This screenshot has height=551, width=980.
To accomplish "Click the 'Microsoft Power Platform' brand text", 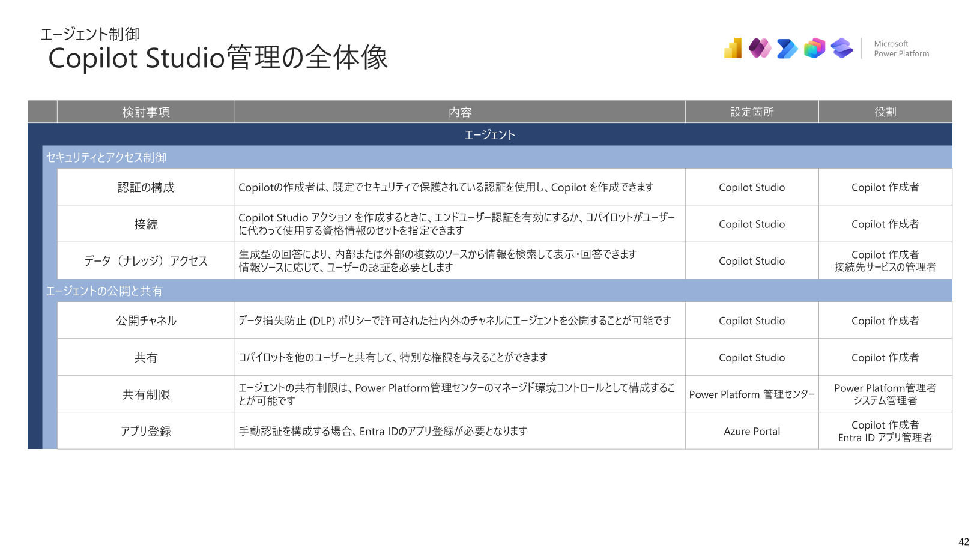I will pyautogui.click(x=901, y=49).
